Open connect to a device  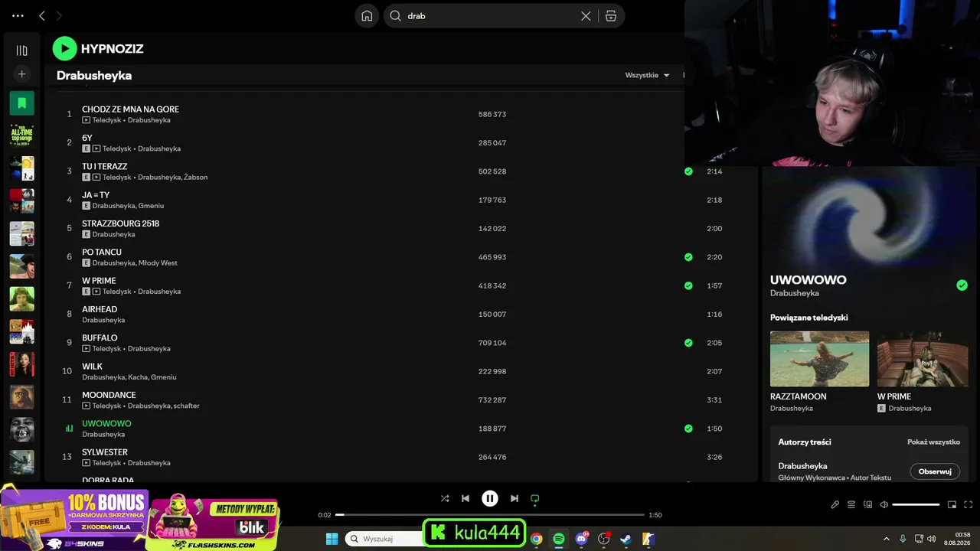pos(868,504)
